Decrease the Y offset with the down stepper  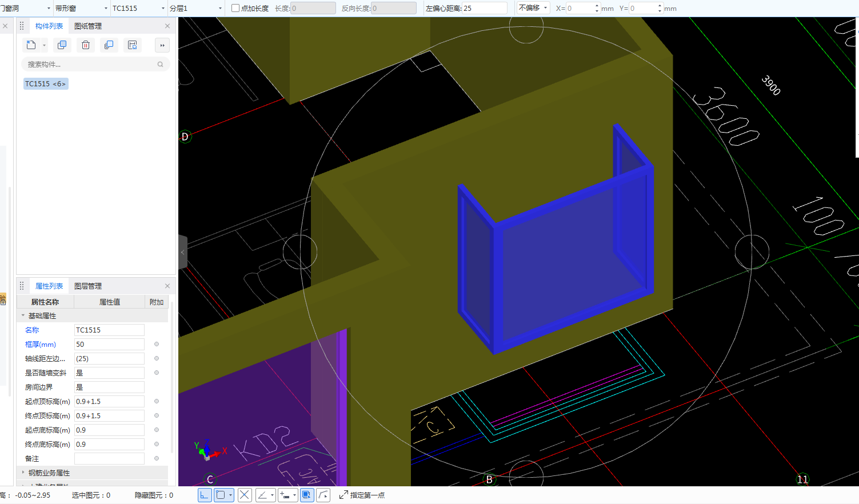coord(660,11)
